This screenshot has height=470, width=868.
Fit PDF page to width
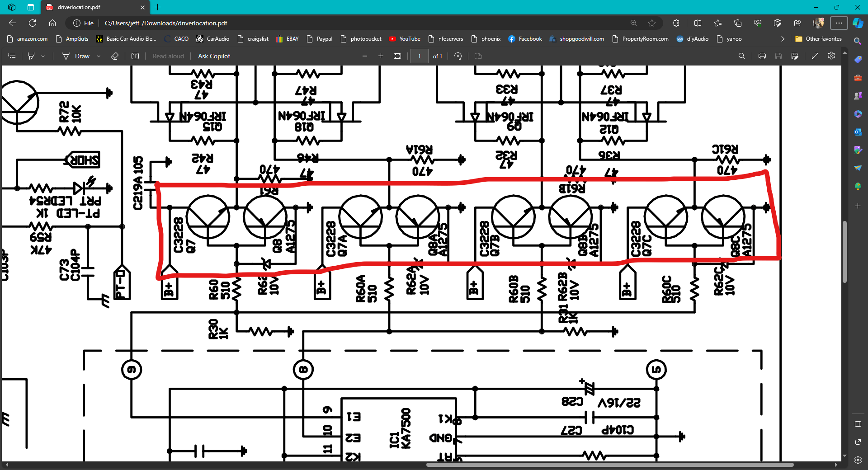(x=397, y=56)
